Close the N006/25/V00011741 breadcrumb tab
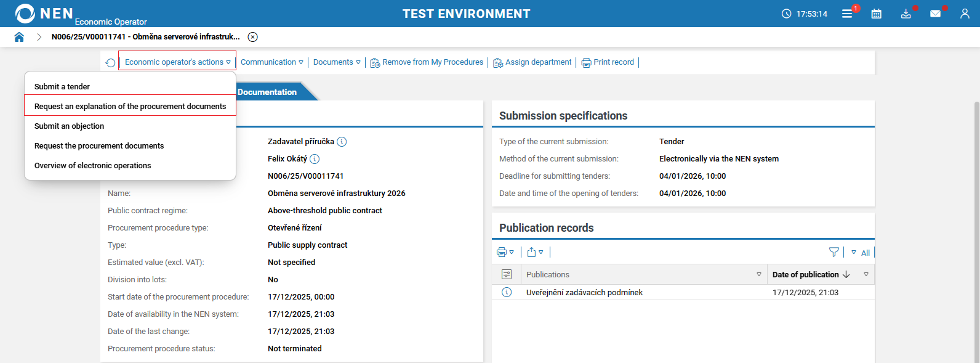The width and height of the screenshot is (980, 363). 252,37
